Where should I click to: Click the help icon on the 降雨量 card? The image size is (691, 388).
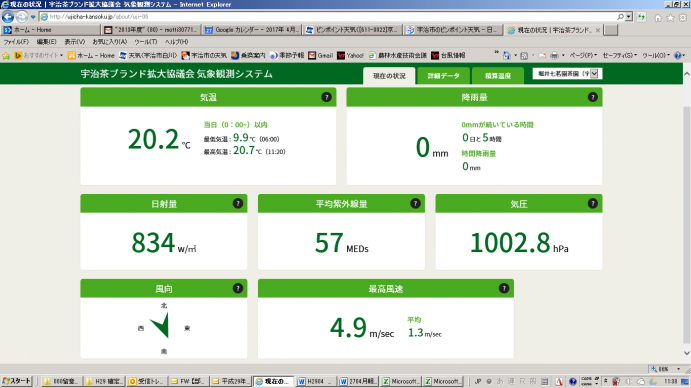(x=592, y=97)
